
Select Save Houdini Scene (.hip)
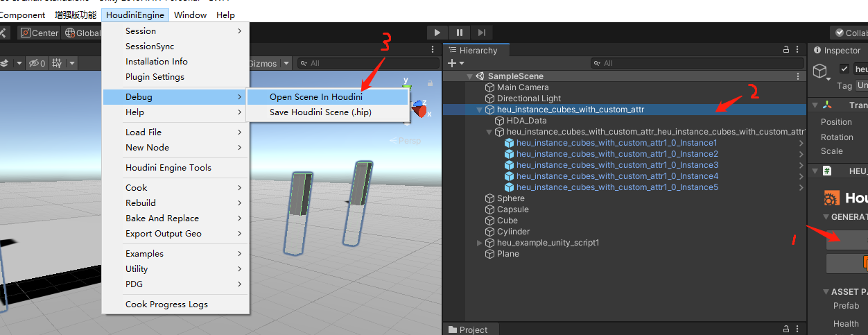[328, 112]
